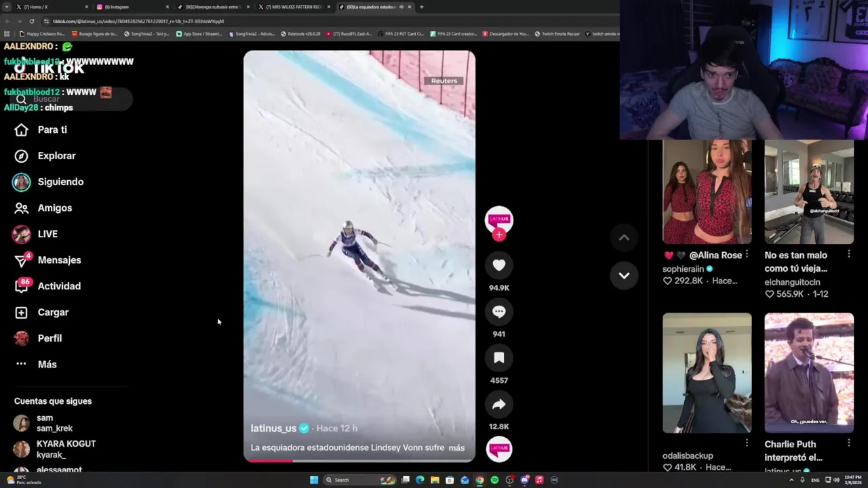The image size is (868, 488).
Task: Open Windows Start menu
Action: tap(314, 480)
